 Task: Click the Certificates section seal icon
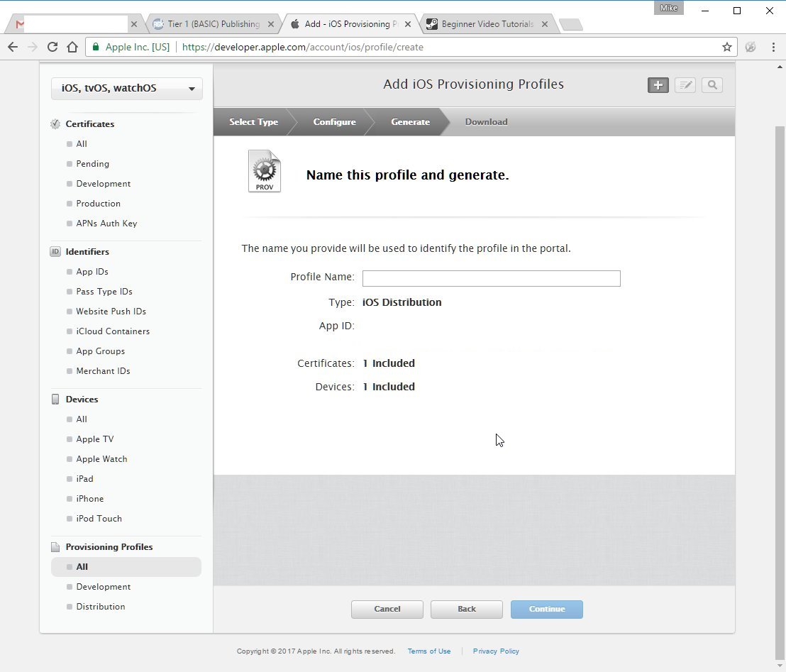pyautogui.click(x=55, y=124)
